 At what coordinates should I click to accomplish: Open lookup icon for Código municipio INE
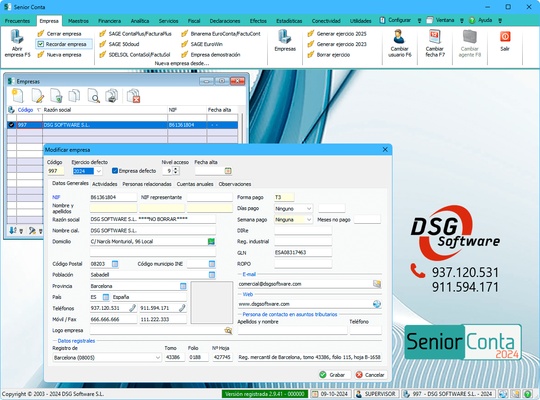[212, 264]
